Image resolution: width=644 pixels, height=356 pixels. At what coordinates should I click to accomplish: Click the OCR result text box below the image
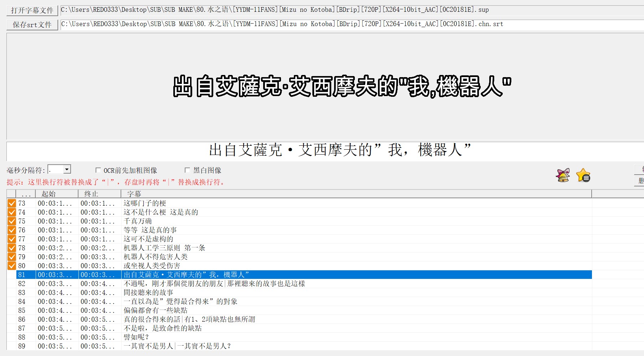click(x=325, y=151)
